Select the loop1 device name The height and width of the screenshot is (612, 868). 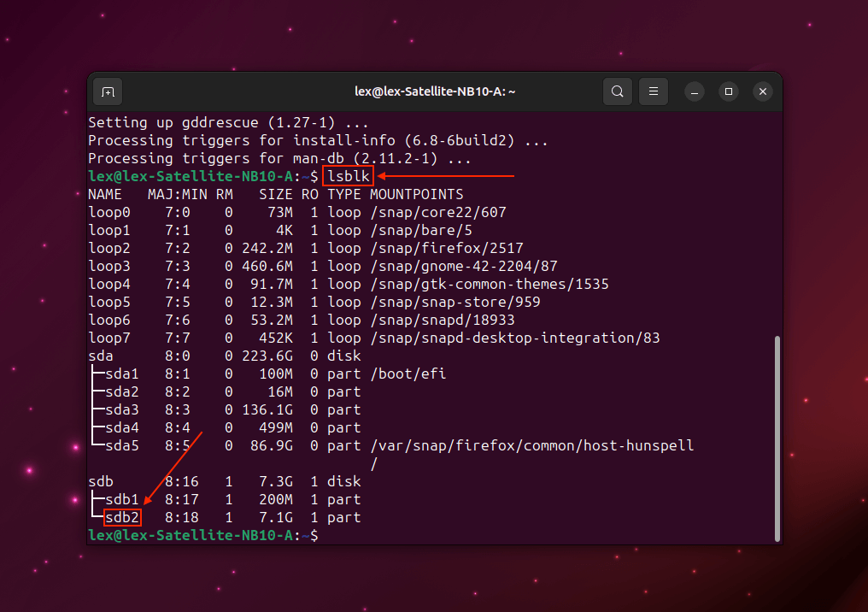tap(109, 231)
